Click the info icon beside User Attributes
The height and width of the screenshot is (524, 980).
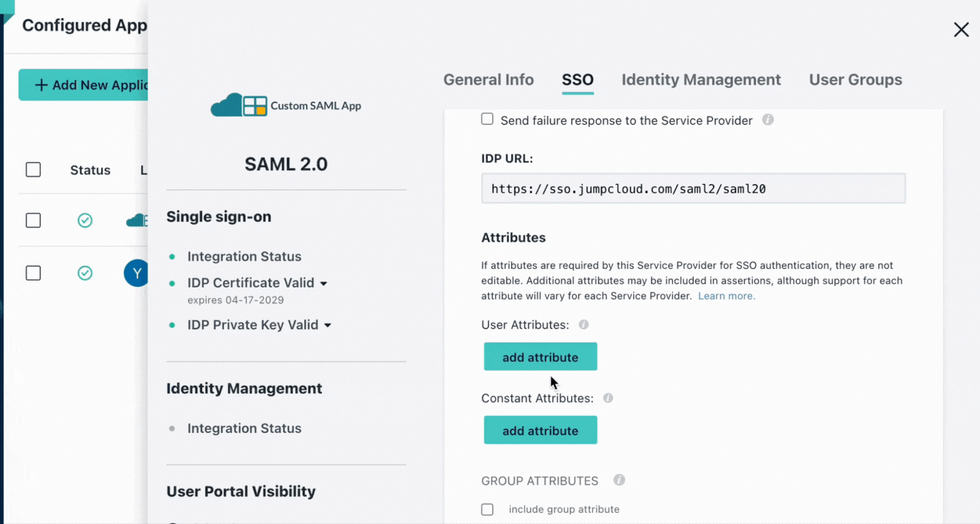[583, 324]
